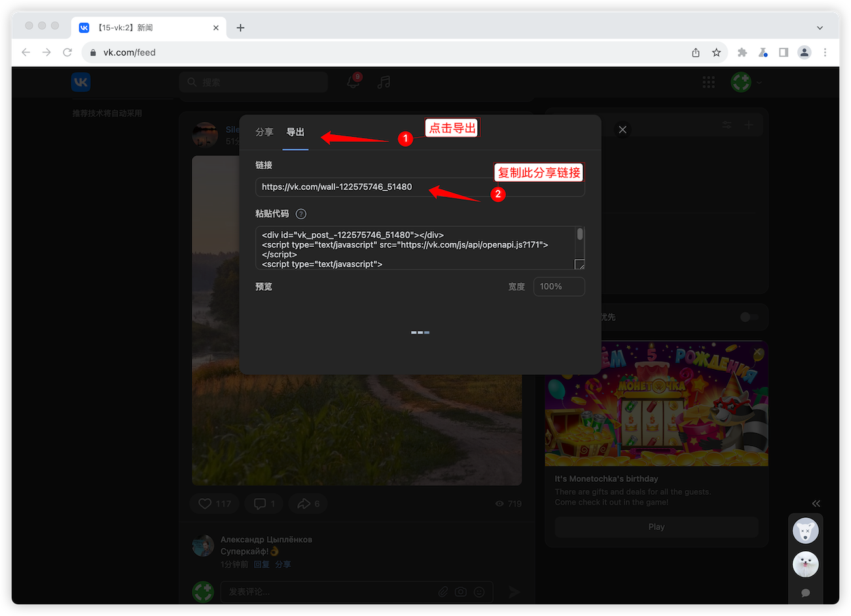Collapse the chat sidebar double chevron
Image resolution: width=851 pixels, height=616 pixels.
(816, 503)
